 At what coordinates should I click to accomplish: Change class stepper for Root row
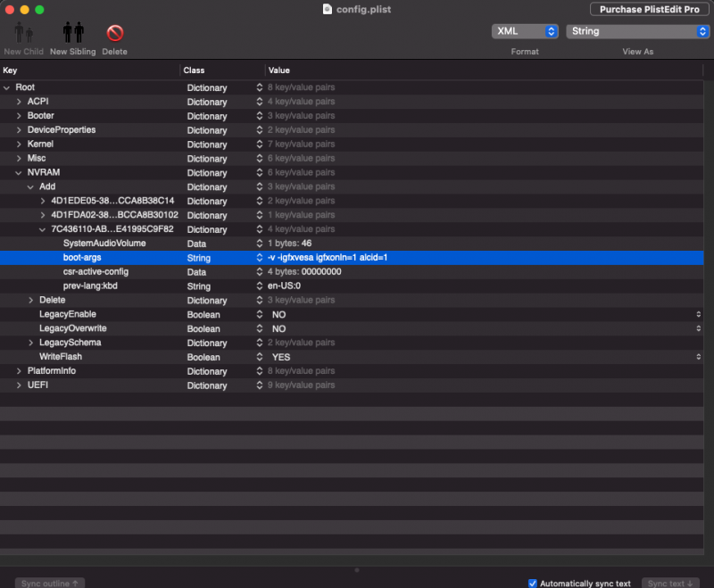(259, 87)
